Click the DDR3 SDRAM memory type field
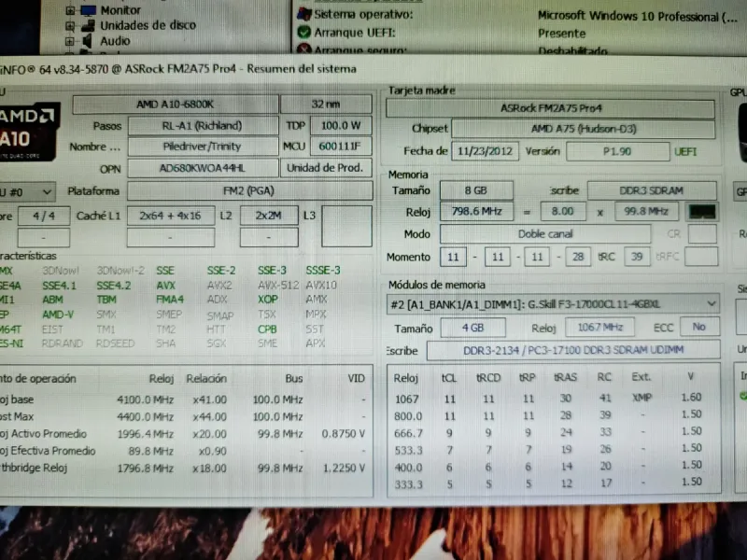Viewport: 747px width, 560px height. pos(652,190)
